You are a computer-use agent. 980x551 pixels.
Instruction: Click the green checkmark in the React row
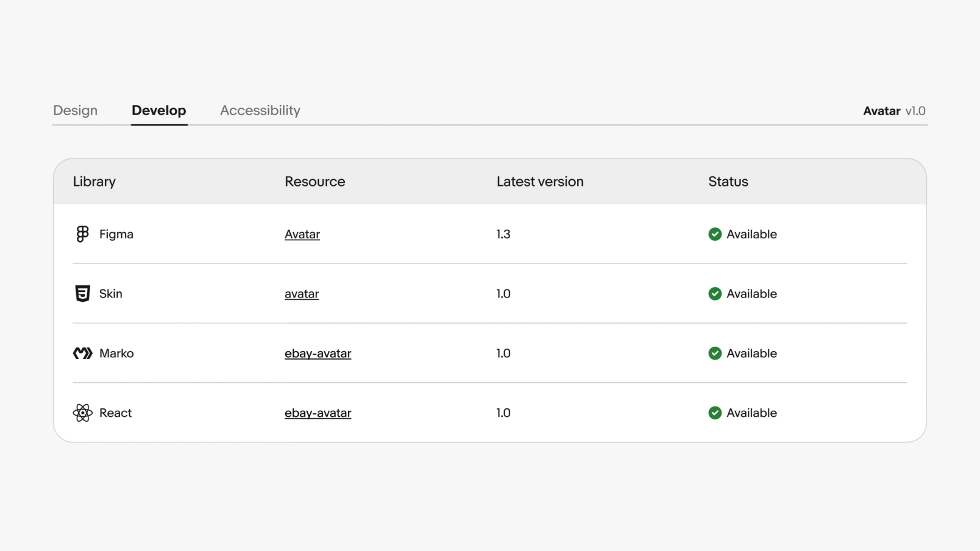(x=715, y=413)
